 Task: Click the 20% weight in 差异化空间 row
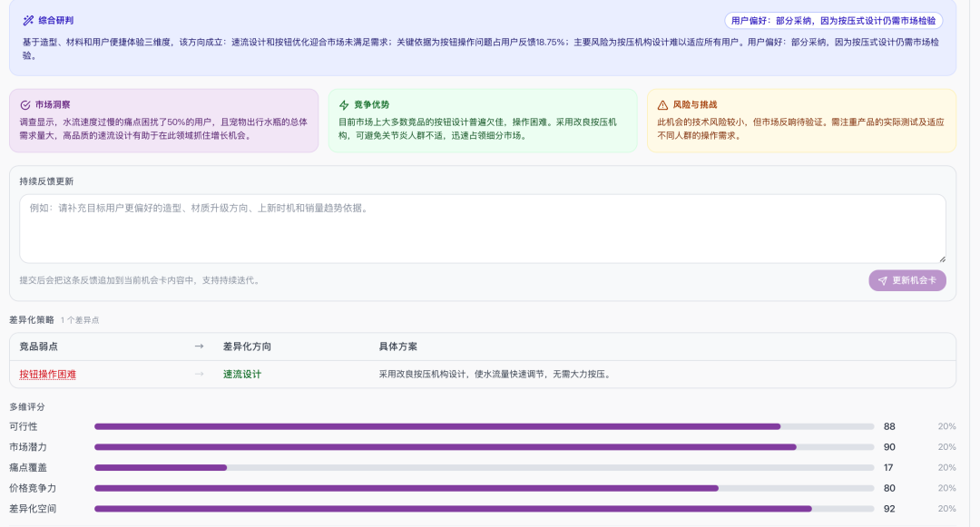click(x=946, y=509)
